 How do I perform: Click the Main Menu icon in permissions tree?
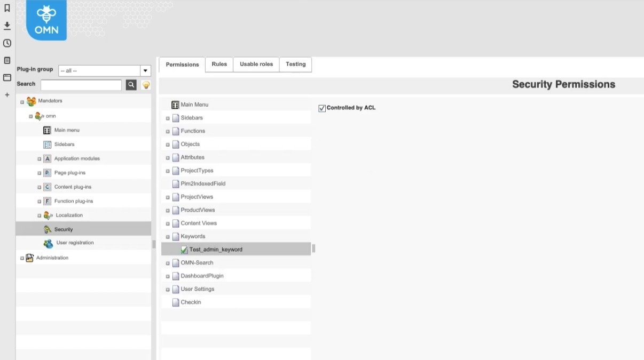click(175, 105)
